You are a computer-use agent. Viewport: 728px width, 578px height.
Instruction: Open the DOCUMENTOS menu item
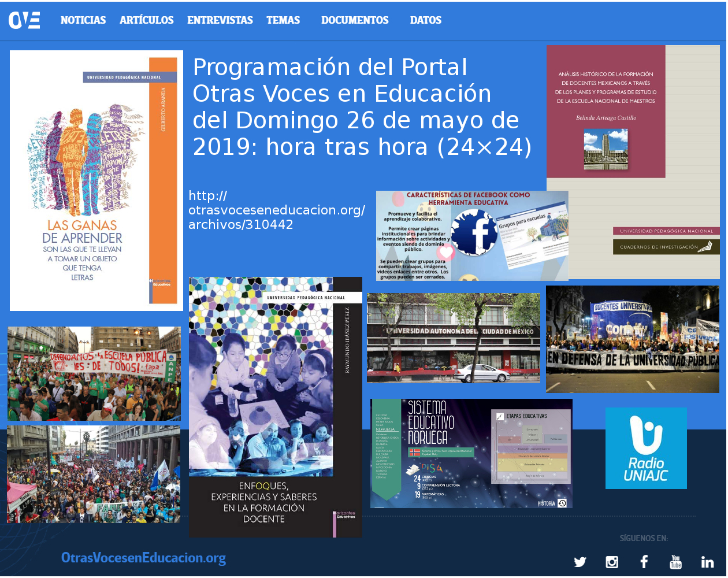(x=355, y=20)
